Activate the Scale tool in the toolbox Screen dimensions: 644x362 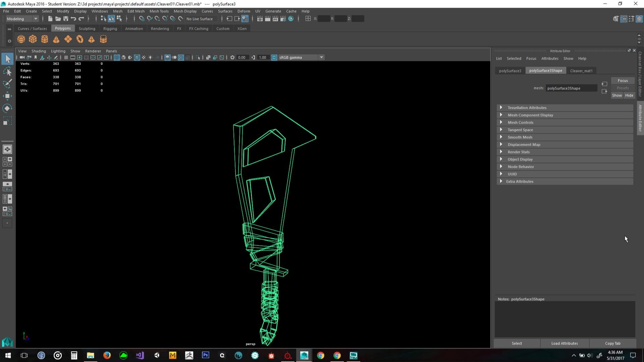click(x=7, y=120)
